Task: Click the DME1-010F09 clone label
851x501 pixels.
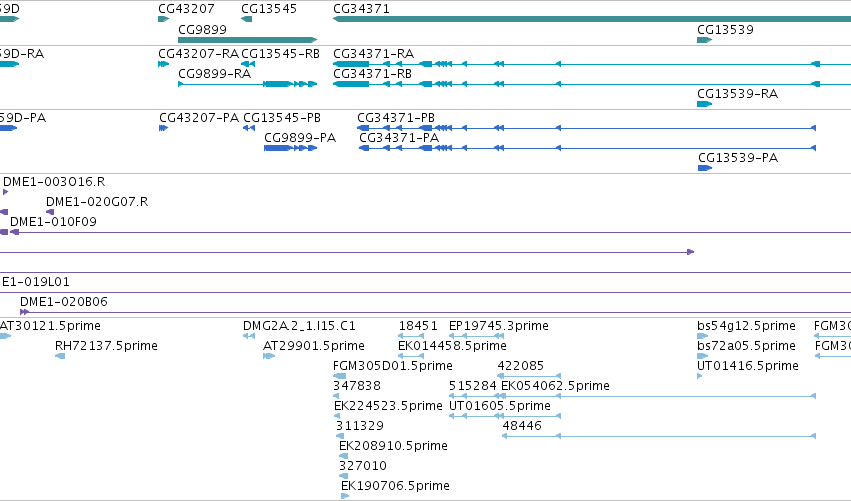Action: (x=53, y=222)
